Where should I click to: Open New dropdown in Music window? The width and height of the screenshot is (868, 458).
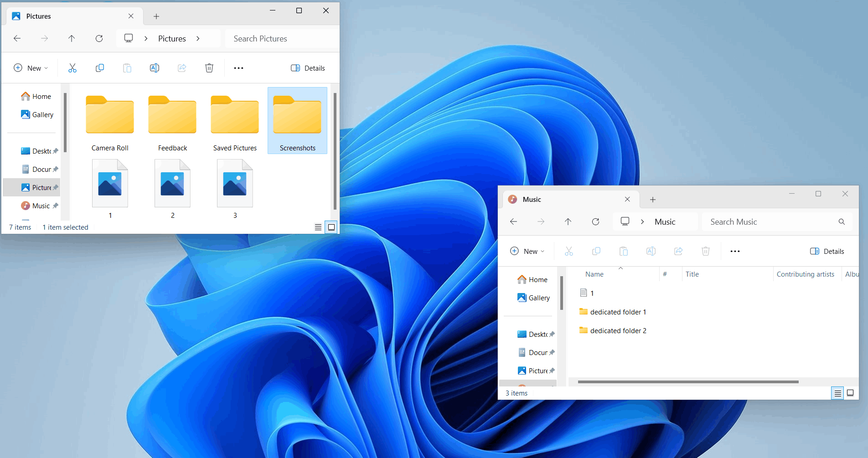[x=527, y=251]
